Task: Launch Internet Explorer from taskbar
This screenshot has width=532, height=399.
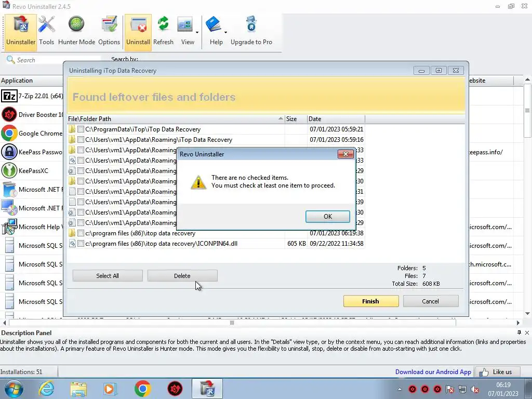Action: click(46, 389)
